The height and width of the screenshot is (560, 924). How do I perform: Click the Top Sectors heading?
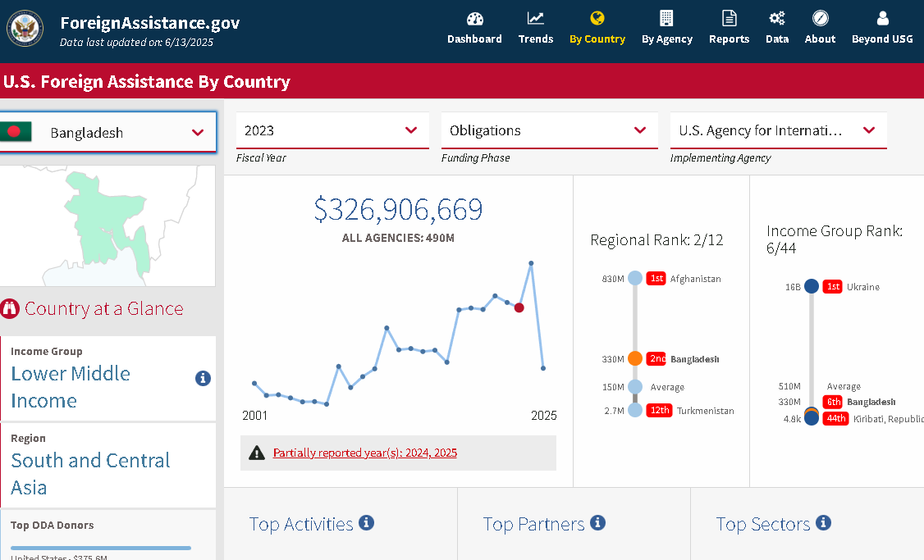(763, 524)
